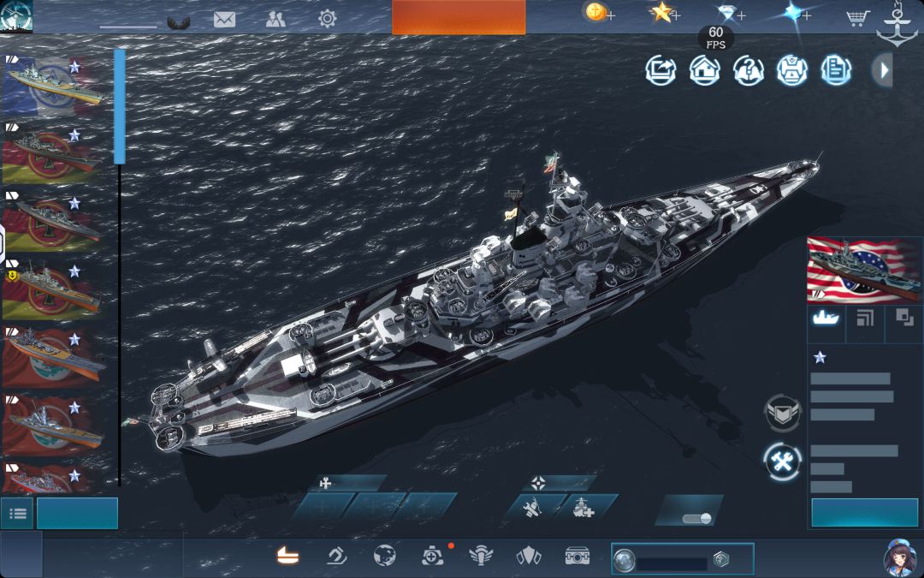Viewport: 924px width, 578px height.
Task: Click the first empty equipment slot
Action: 323,506
